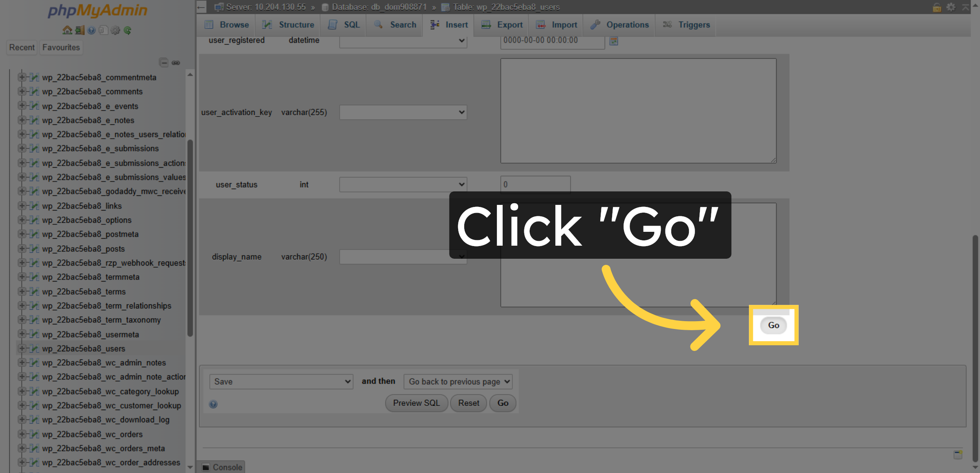Click the highlighted Go button
Screen dimensions: 980x473
pos(773,325)
